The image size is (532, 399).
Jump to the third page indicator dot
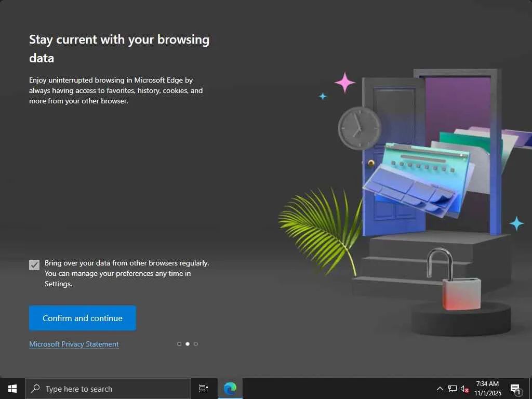point(196,344)
